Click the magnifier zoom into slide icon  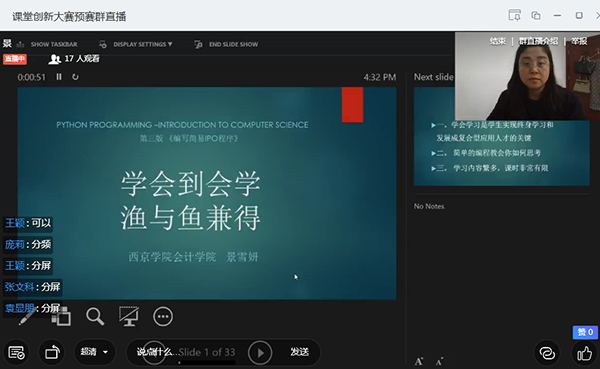click(95, 317)
